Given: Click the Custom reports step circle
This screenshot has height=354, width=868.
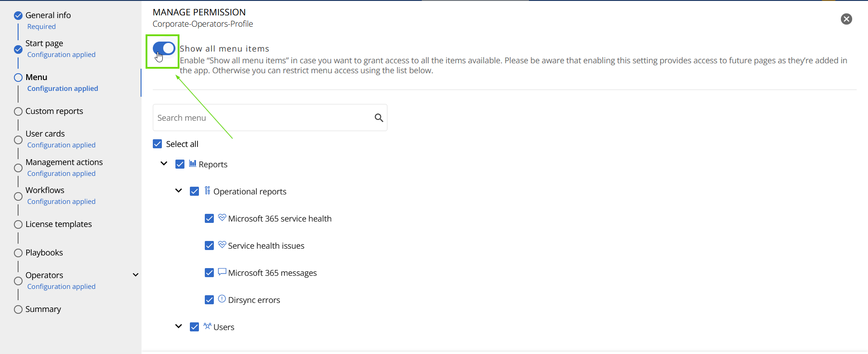Looking at the screenshot, I should 18,111.
